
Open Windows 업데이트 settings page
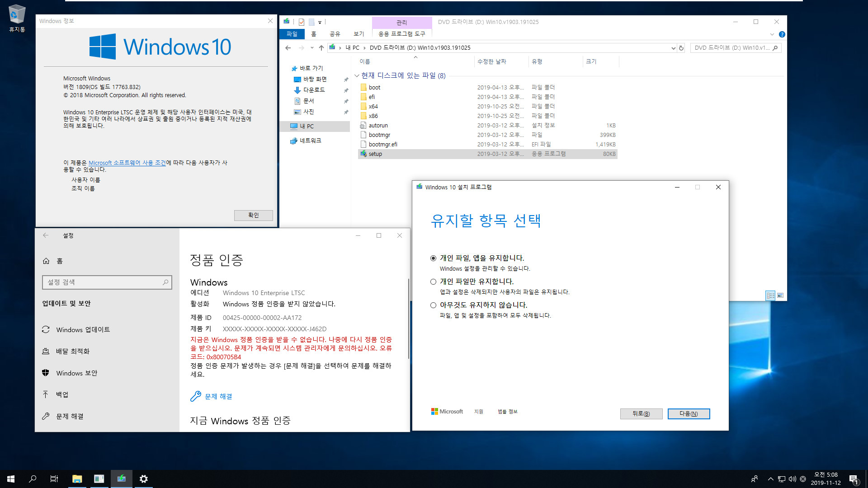[x=83, y=330]
